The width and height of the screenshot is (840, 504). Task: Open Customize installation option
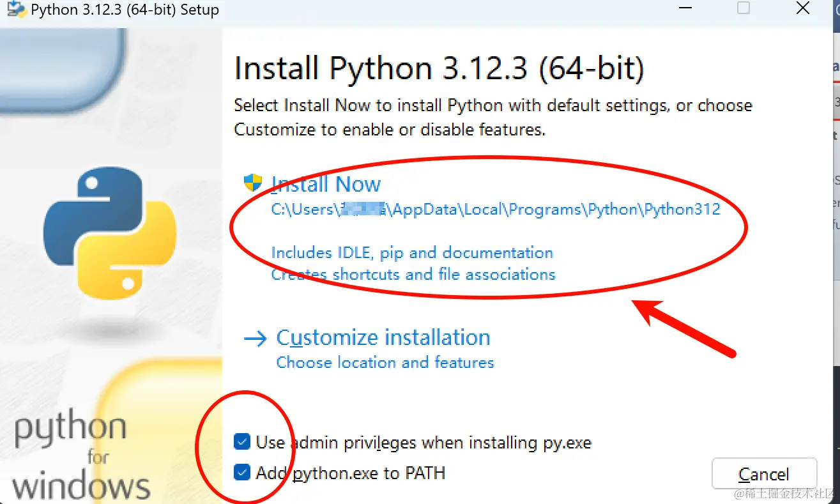[383, 337]
